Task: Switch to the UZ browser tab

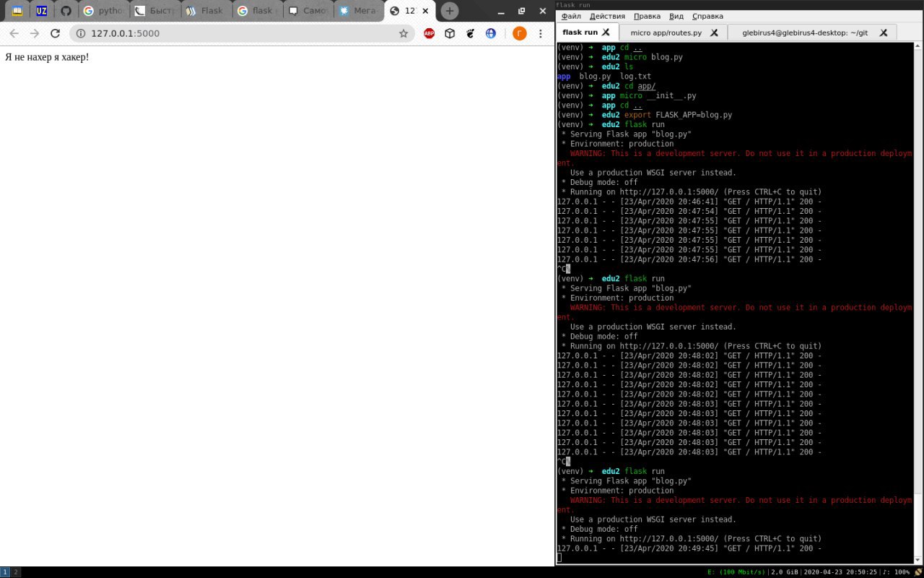Action: coord(41,12)
